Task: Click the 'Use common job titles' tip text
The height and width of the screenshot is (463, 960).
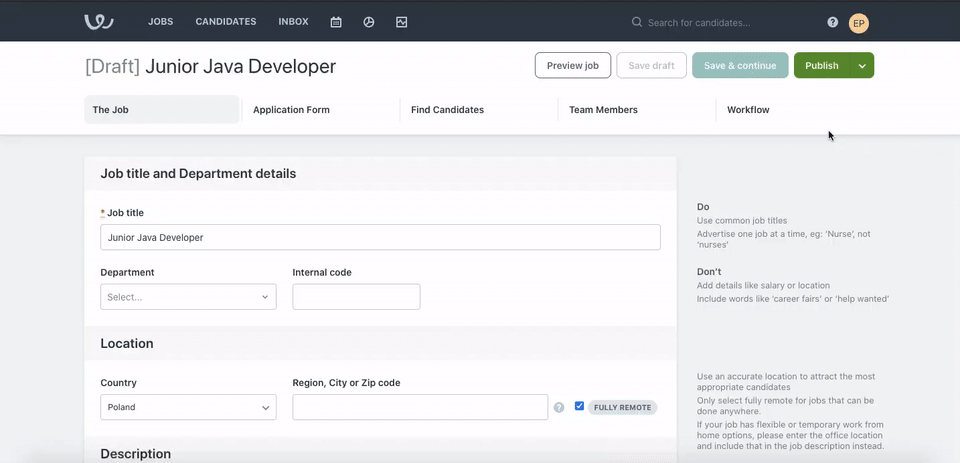Action: point(742,220)
